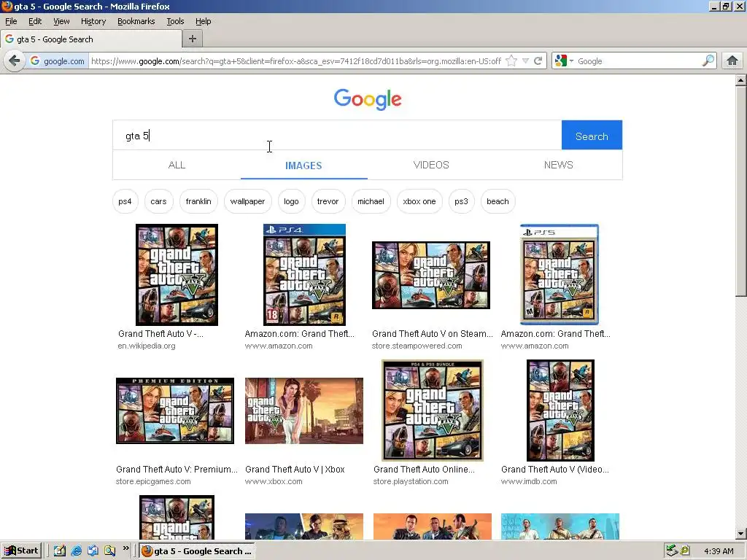Switch to the ALL results tab
This screenshot has height=560, width=747.
[x=177, y=165]
